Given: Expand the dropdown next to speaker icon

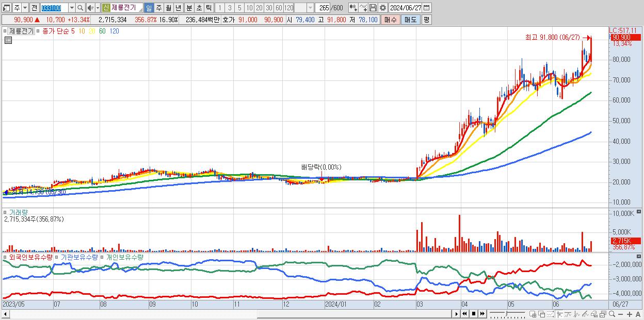Looking at the screenshot, I should pos(98,8).
